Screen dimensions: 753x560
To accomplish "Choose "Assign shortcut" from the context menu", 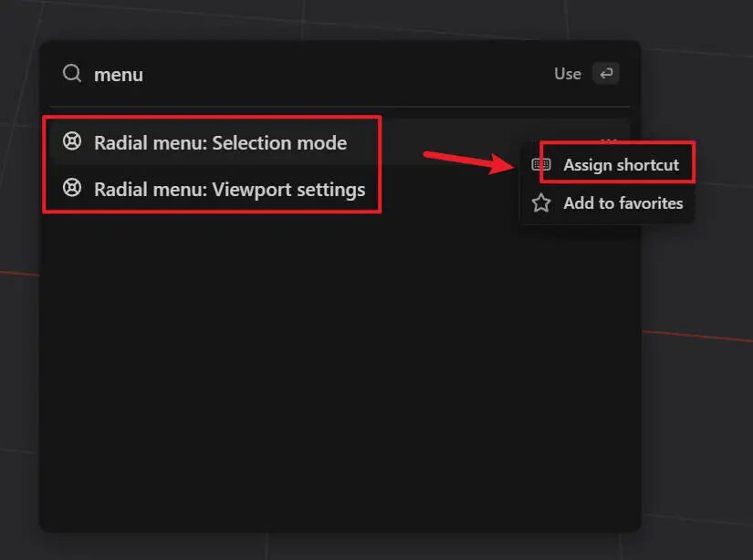I will (x=607, y=164).
